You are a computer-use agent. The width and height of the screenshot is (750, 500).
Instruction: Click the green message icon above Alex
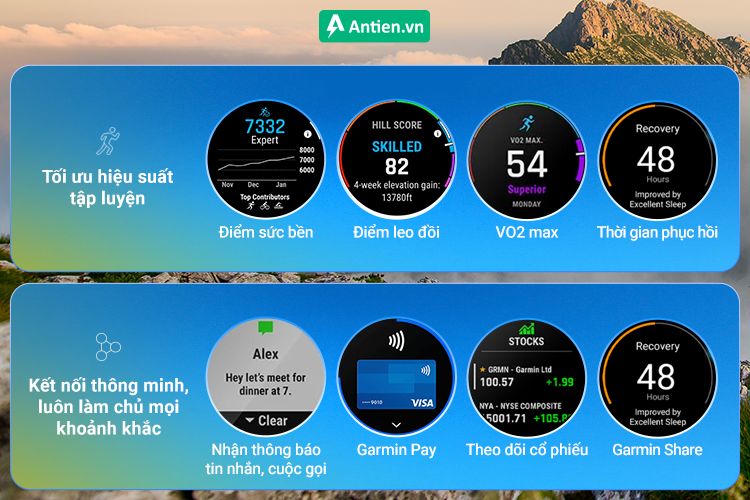(x=265, y=328)
